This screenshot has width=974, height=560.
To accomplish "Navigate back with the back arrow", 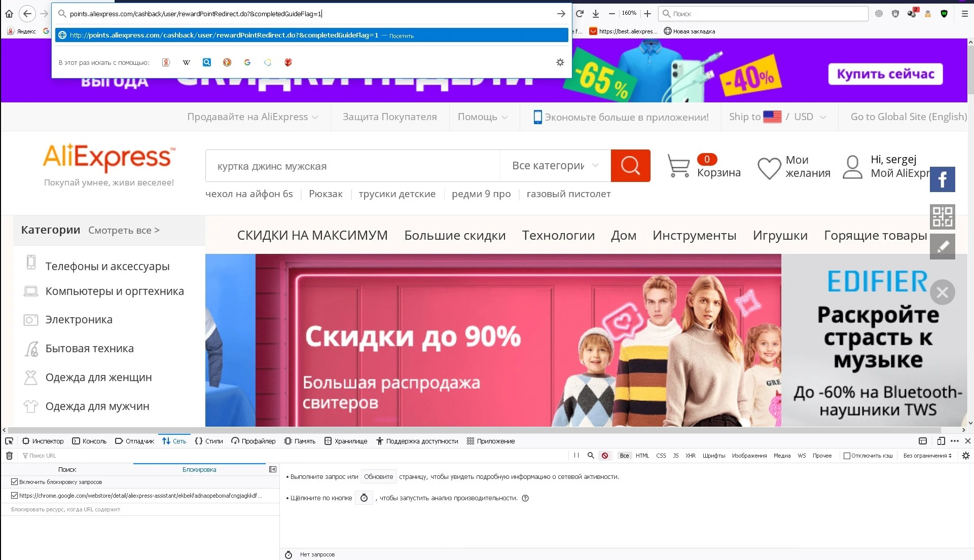I will pos(27,14).
